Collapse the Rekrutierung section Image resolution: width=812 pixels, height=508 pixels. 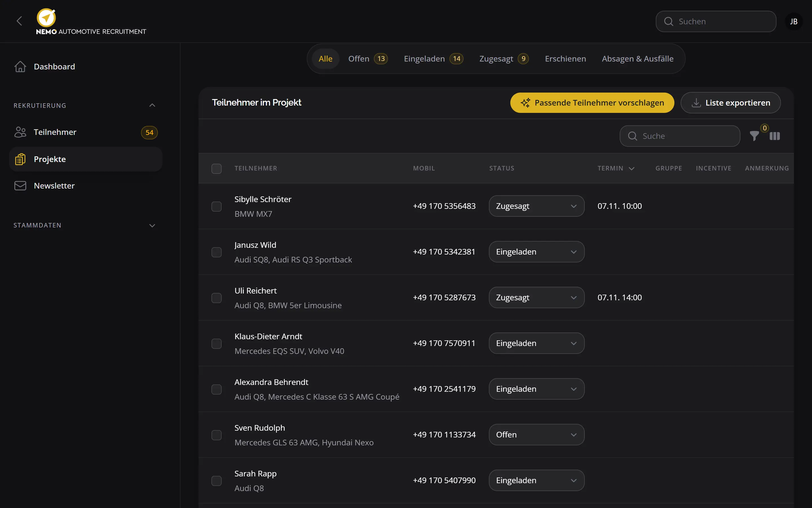click(x=152, y=105)
